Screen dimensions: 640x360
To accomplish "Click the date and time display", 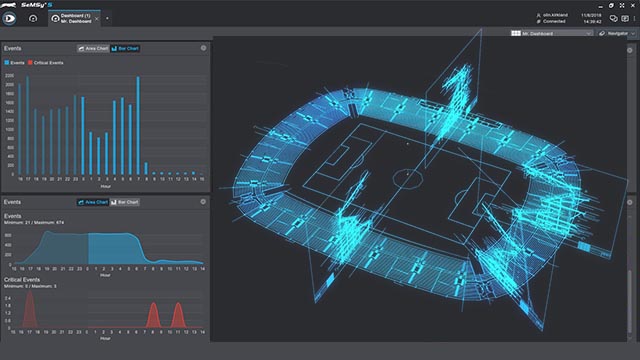I will (591, 18).
